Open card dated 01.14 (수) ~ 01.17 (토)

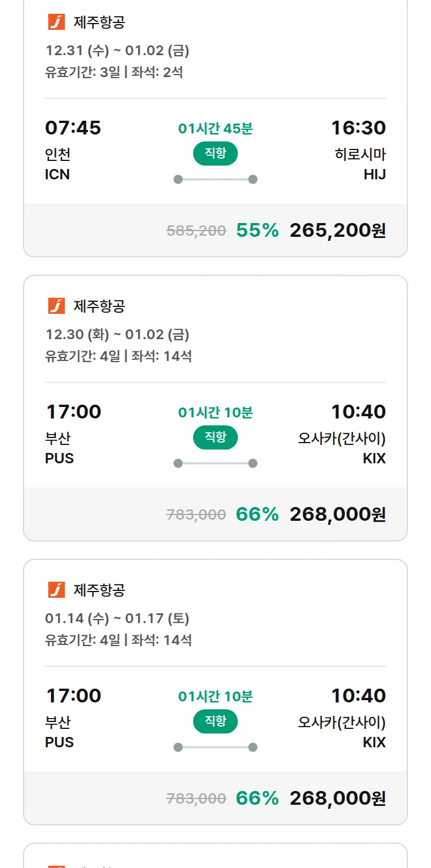click(117, 619)
